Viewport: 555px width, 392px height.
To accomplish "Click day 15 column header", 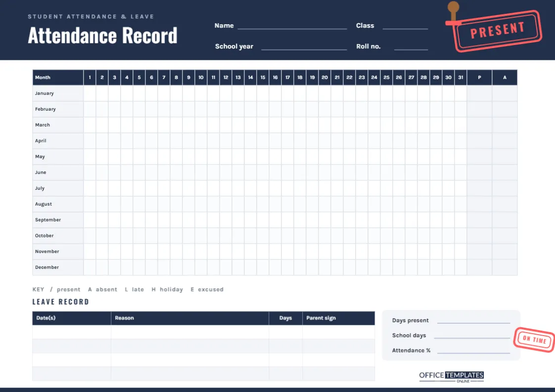I will 263,78.
